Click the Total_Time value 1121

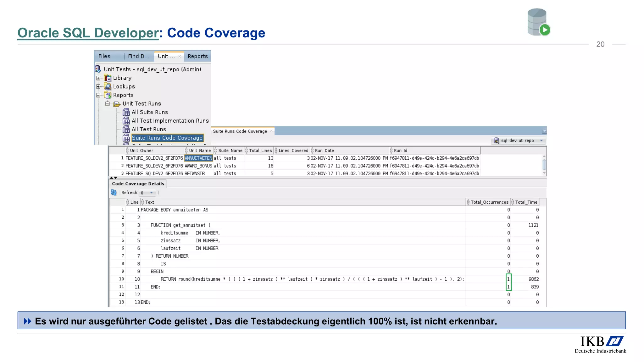[533, 225]
